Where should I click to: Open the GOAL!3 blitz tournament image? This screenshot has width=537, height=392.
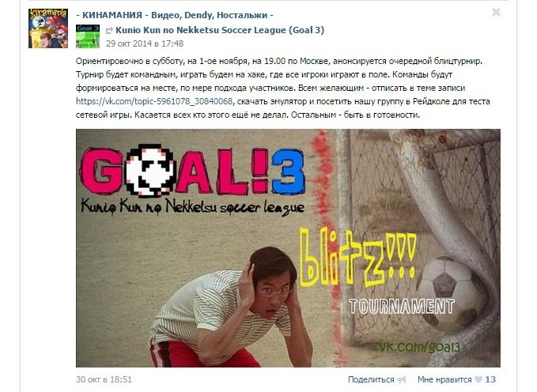pyautogui.click(x=288, y=248)
